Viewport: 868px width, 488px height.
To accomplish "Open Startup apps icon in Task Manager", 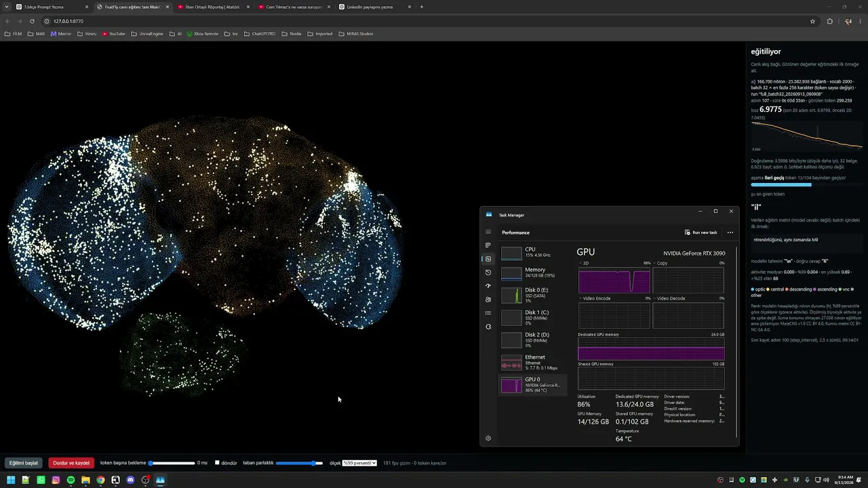I will [x=488, y=286].
